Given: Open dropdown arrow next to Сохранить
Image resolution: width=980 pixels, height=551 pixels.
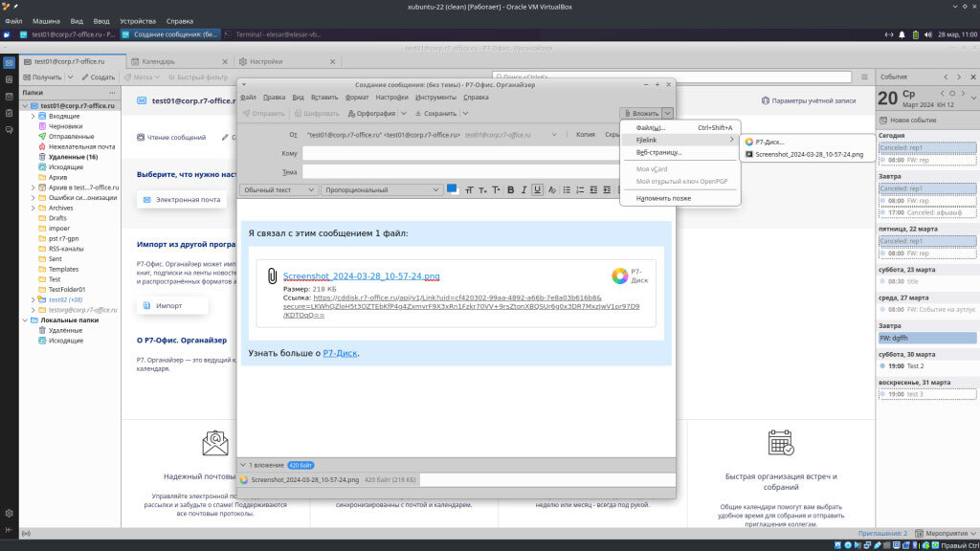Looking at the screenshot, I should pos(465,114).
